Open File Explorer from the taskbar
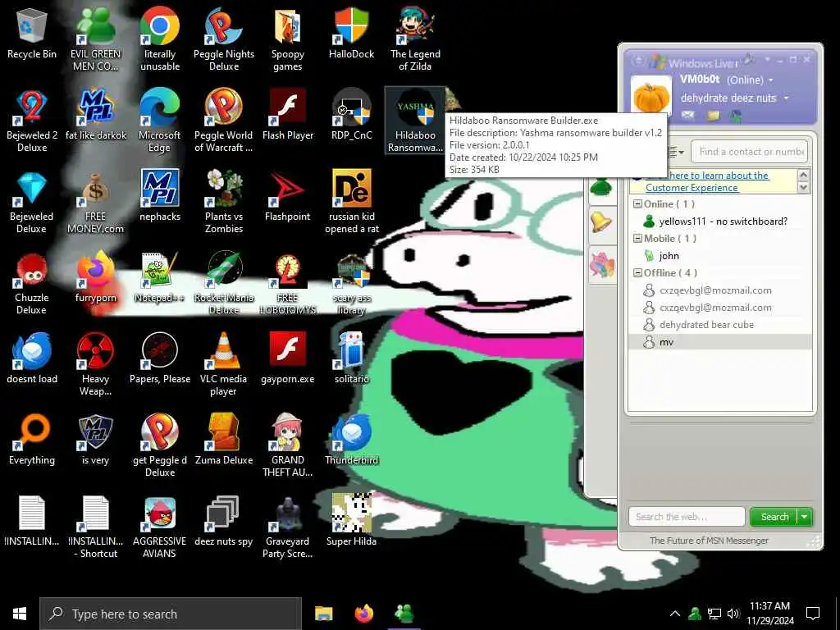This screenshot has width=840, height=630. click(x=323, y=614)
